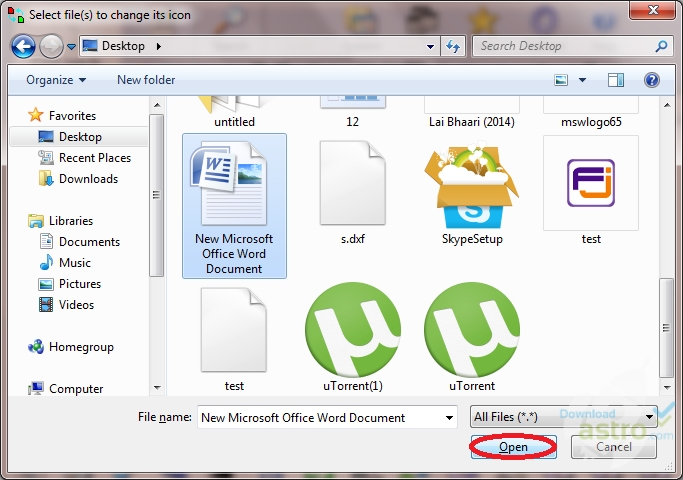The width and height of the screenshot is (683, 480).
Task: Click the navigation pane scrollbar thumb
Action: click(x=157, y=195)
